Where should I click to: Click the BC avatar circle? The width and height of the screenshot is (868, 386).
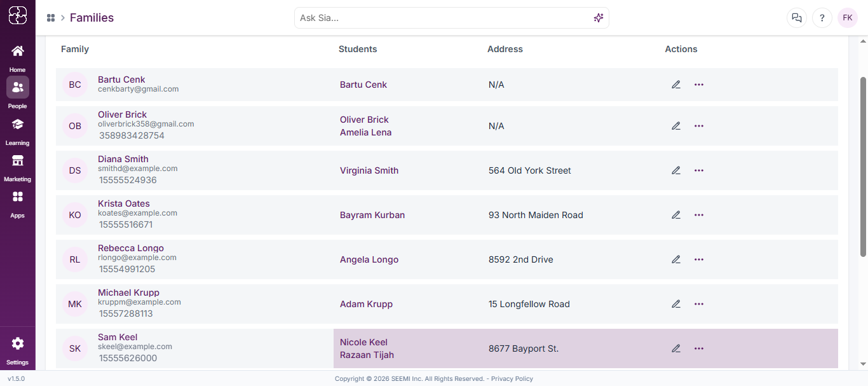75,85
